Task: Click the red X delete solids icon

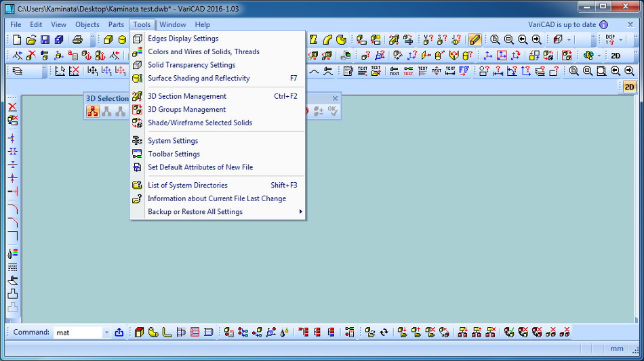Action: tap(31, 56)
